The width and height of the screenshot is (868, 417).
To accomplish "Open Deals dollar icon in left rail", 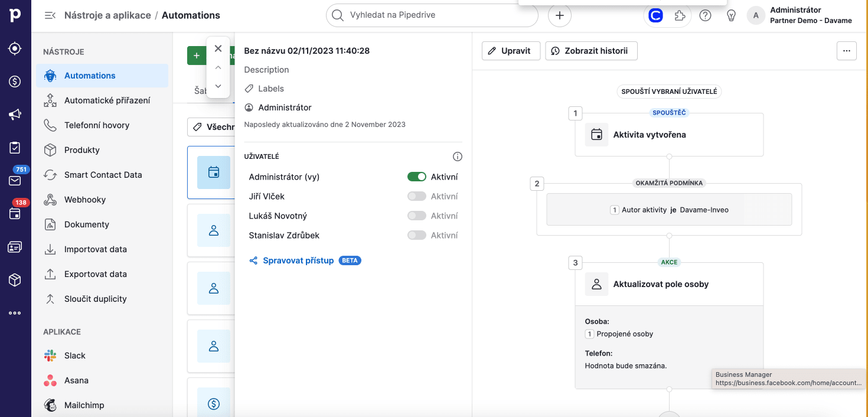I will click(x=15, y=82).
